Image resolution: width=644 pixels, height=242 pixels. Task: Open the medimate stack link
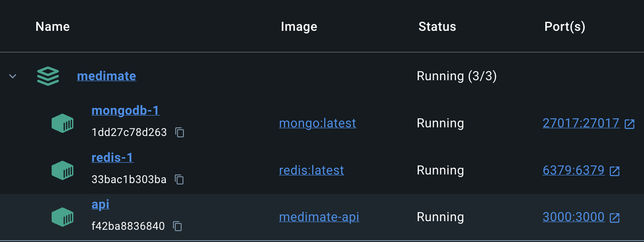pyautogui.click(x=106, y=76)
